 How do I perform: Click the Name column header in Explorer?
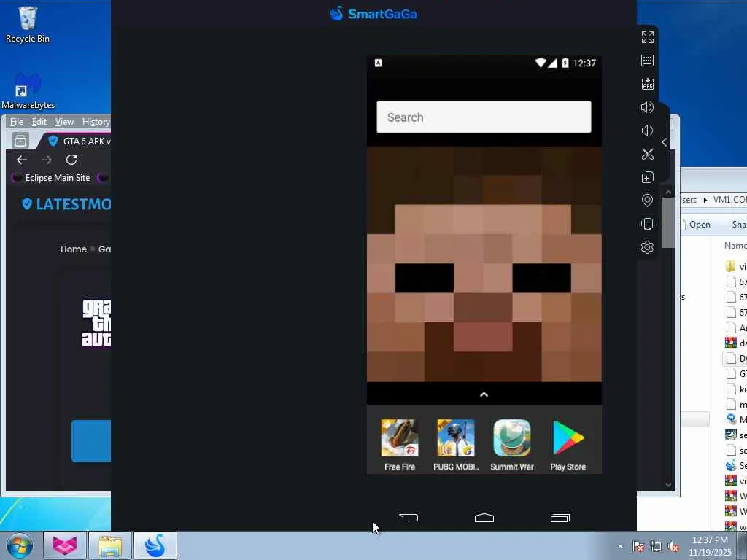[735, 245]
